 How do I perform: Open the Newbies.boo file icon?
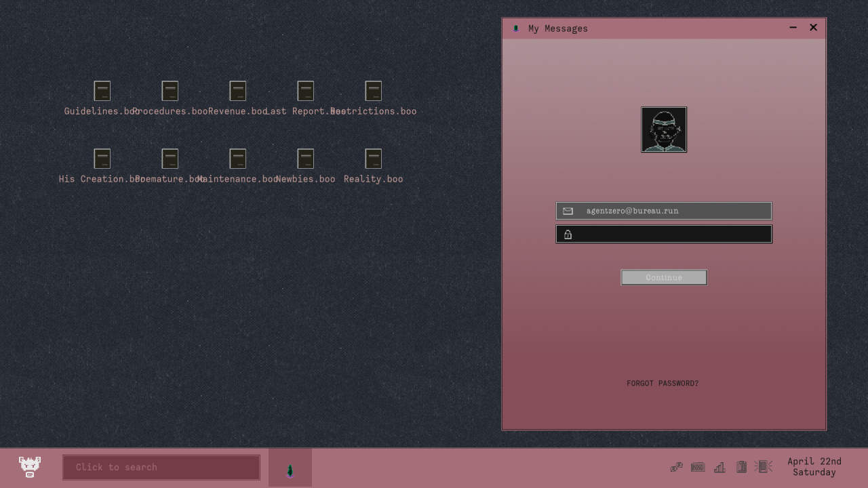coord(305,159)
